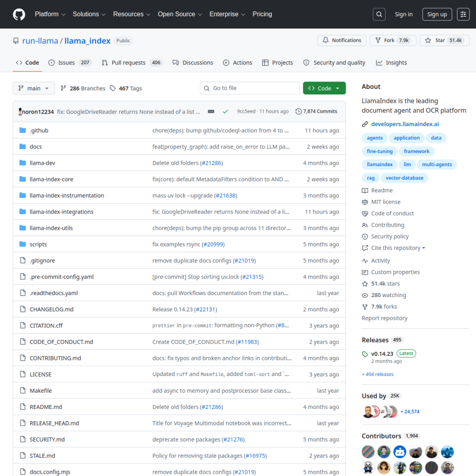Switch to Security and quality tab
476x476 pixels.
(x=334, y=63)
